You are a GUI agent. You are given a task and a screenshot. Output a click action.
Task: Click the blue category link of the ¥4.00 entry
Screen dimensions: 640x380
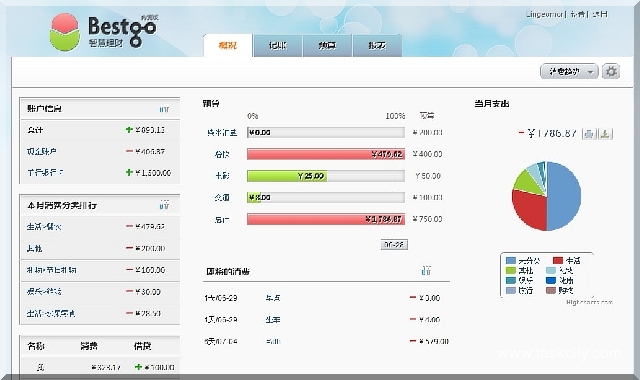[273, 320]
